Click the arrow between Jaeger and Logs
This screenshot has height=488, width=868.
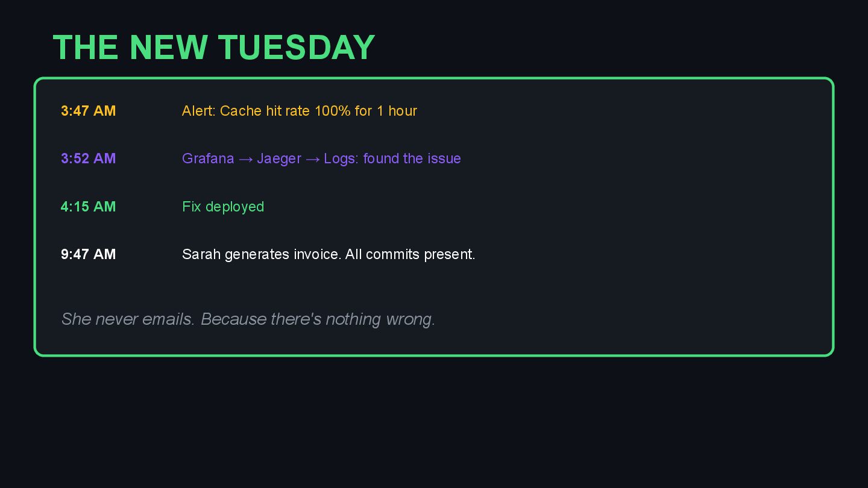pyautogui.click(x=312, y=159)
